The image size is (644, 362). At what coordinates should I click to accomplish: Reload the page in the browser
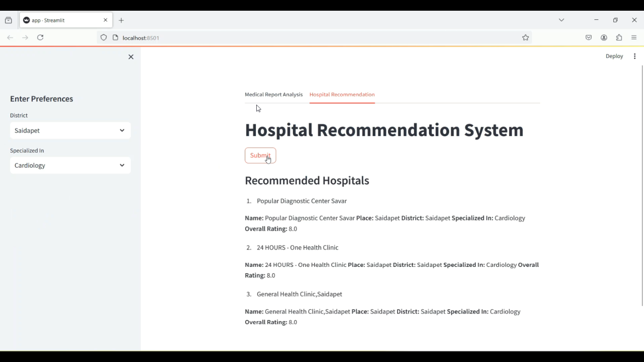coord(40,37)
